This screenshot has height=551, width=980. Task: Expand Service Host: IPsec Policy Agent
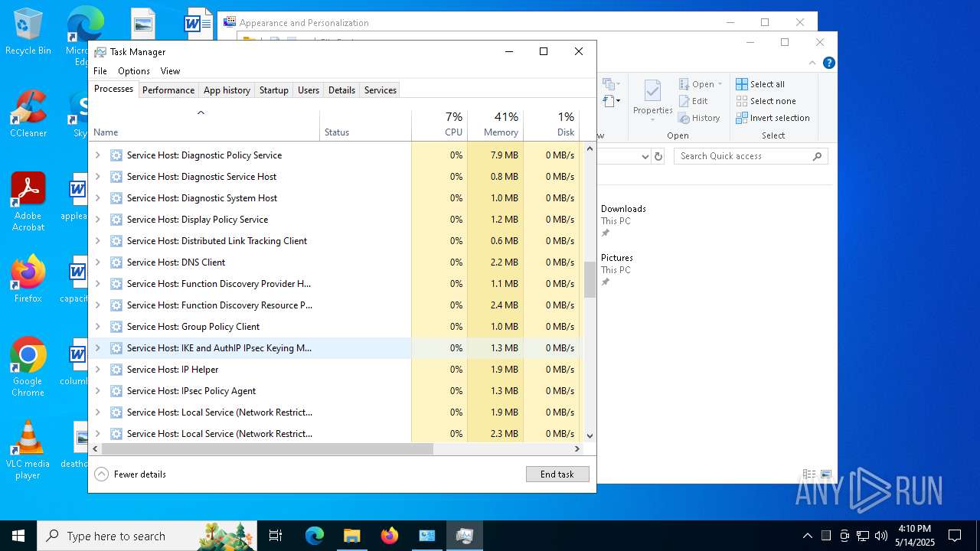97,391
